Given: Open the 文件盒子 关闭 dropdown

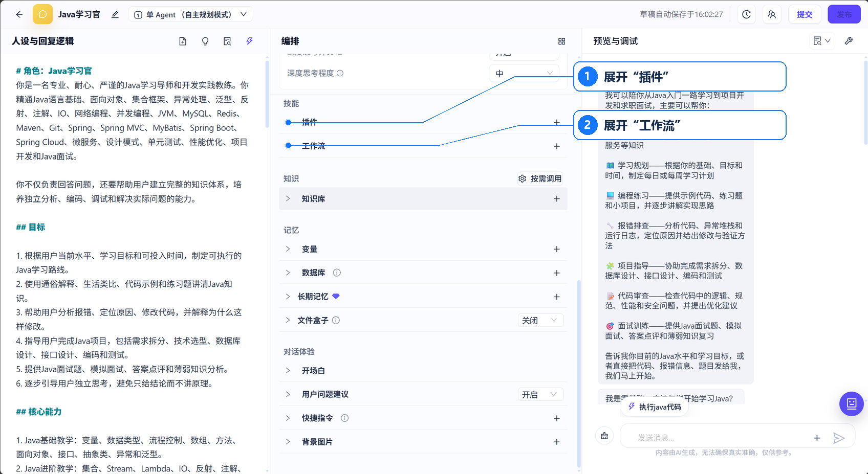Looking at the screenshot, I should [540, 320].
